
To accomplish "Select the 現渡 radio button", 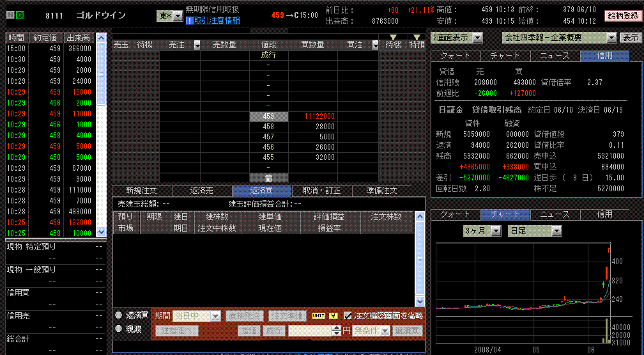I will click(x=119, y=329).
